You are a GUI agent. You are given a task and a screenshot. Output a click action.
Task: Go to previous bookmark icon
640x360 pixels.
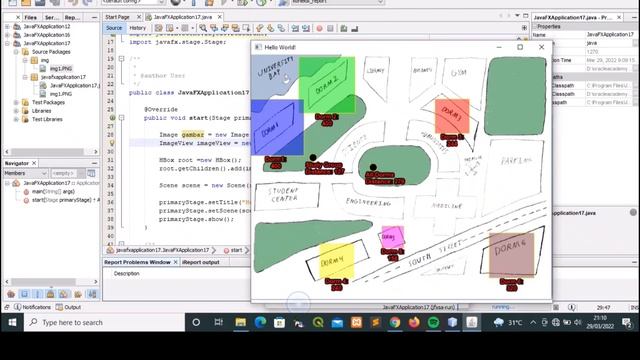260,28
